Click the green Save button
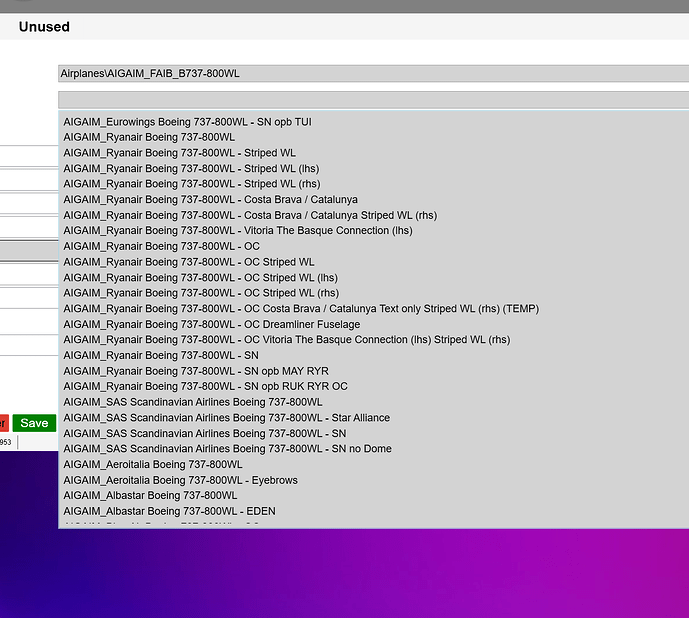The height and width of the screenshot is (618, 689). [34, 423]
